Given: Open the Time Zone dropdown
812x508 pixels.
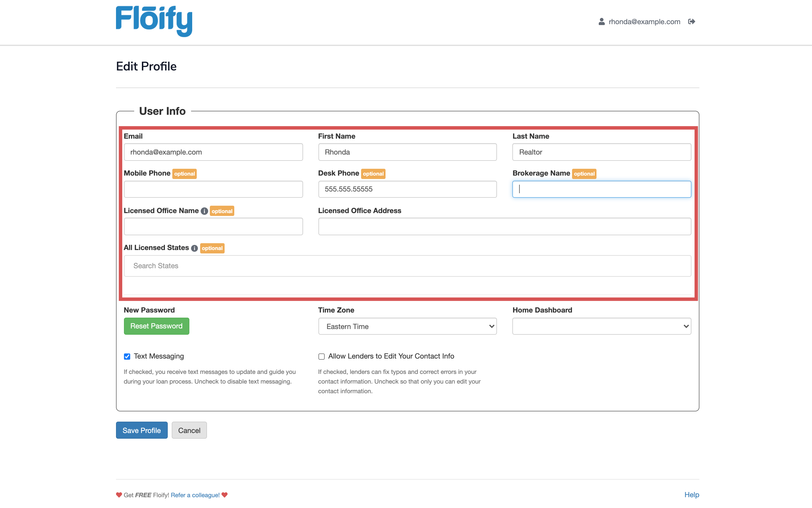Looking at the screenshot, I should pos(407,326).
